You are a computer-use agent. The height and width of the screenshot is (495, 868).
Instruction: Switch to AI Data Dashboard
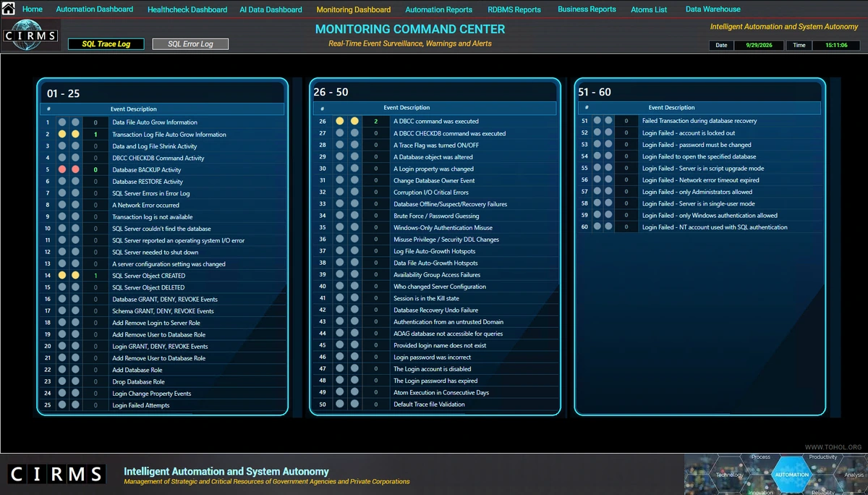[x=271, y=10]
